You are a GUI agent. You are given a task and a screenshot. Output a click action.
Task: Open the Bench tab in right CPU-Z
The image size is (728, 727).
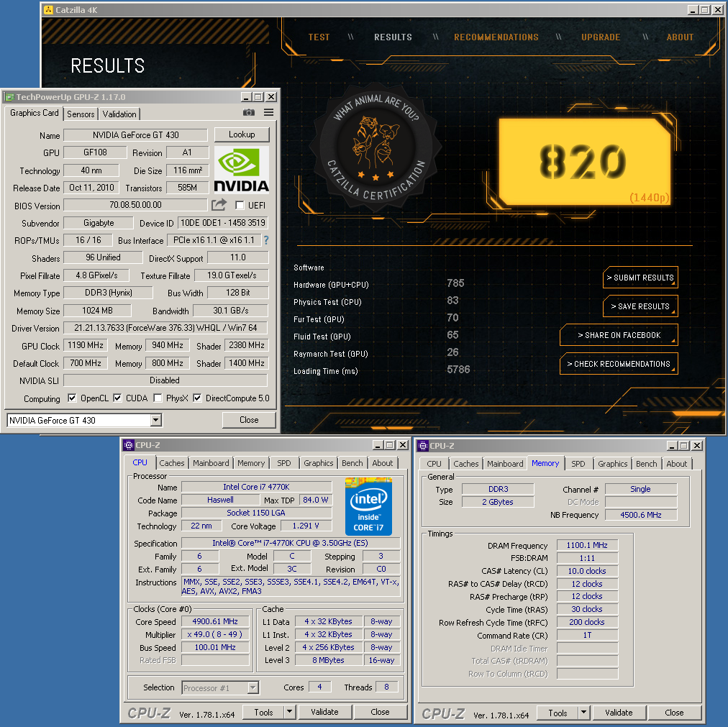click(x=646, y=464)
